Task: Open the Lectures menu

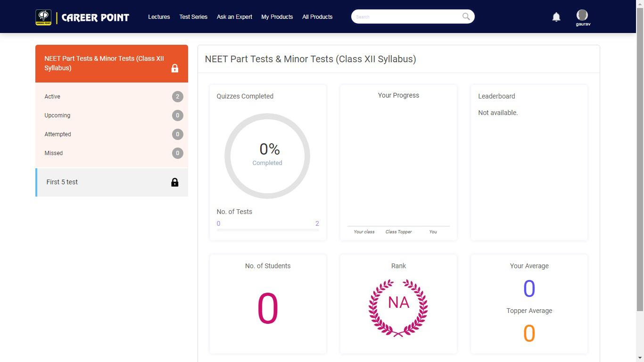Action: (x=159, y=16)
